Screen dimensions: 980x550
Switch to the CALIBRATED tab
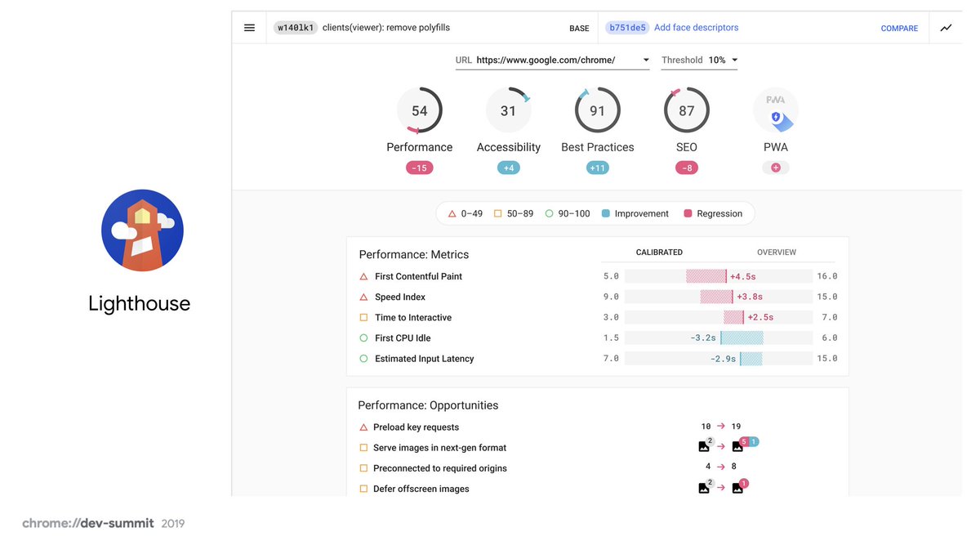(659, 252)
